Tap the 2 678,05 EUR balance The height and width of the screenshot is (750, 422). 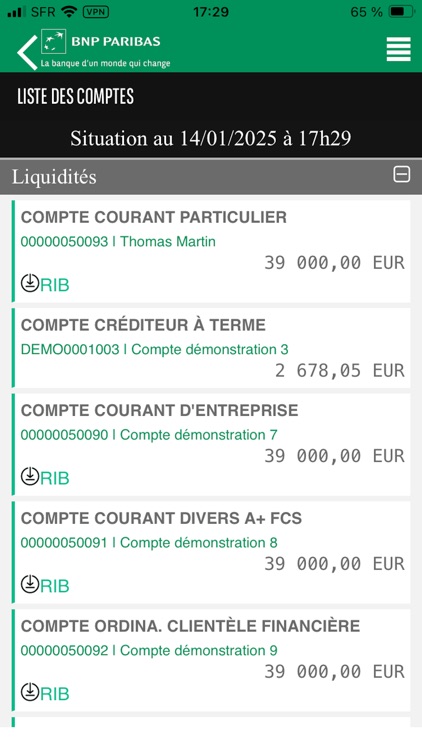pos(340,371)
